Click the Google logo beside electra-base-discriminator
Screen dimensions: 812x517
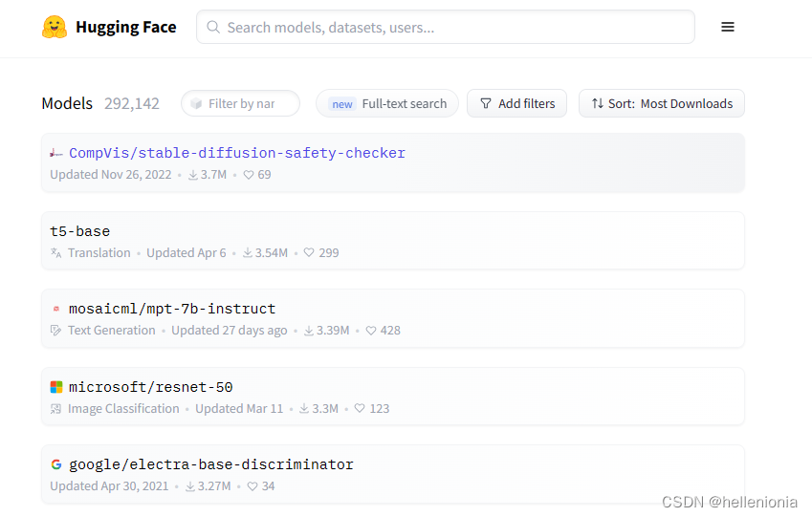point(55,464)
